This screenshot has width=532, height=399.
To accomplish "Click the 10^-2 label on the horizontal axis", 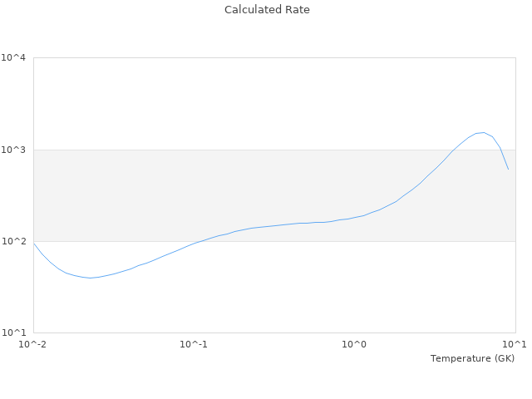I will pos(33,344).
